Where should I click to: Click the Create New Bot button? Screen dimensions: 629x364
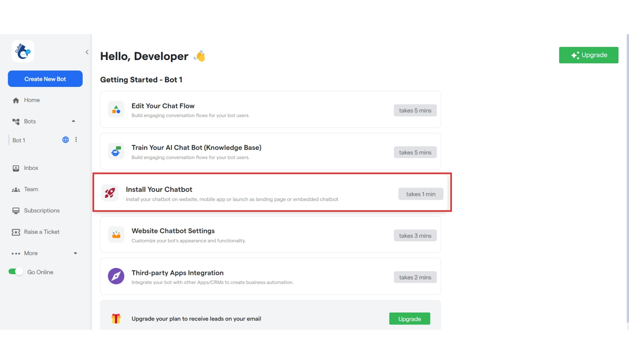point(45,79)
